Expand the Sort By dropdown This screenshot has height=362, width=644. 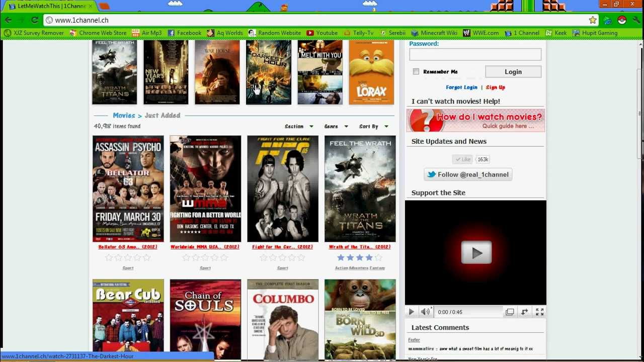[x=373, y=126]
